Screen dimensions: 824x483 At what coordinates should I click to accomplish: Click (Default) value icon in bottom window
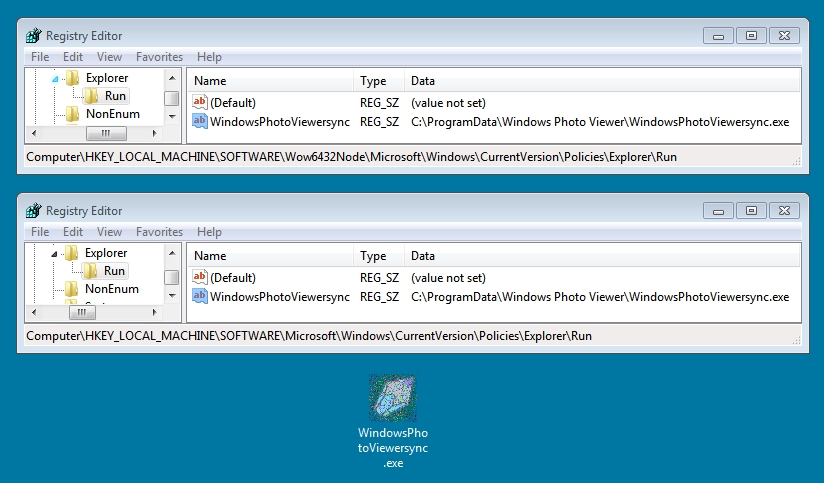coord(200,278)
